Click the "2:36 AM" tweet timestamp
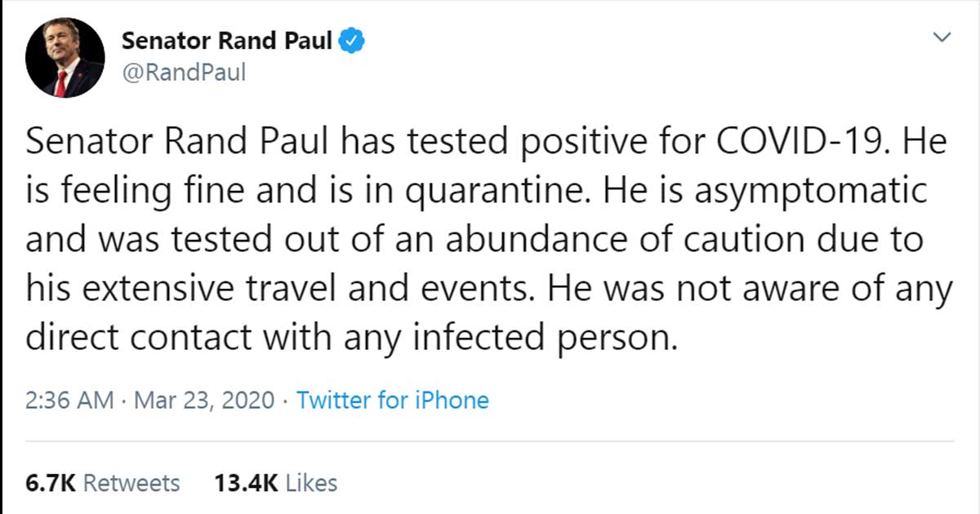Viewport: 980px width, 514px height. coord(69,401)
